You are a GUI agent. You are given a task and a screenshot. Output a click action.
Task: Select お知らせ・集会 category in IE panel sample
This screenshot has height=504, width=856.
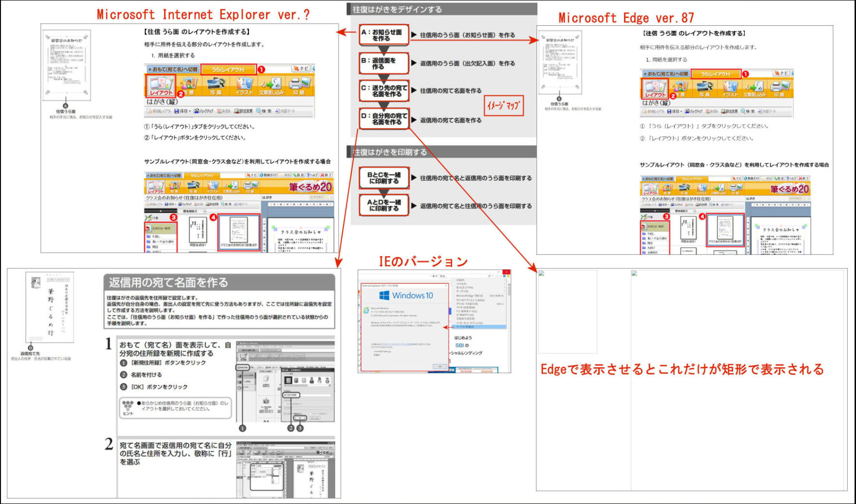click(161, 228)
